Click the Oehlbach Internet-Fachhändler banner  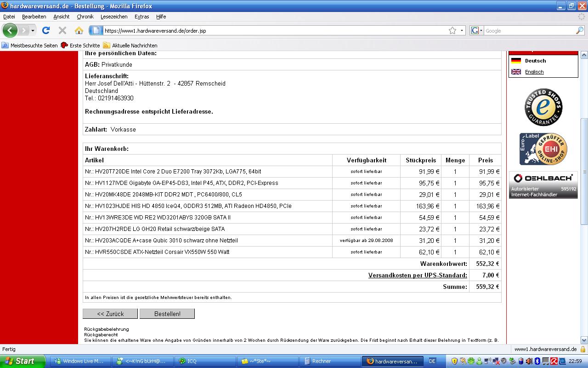pos(543,185)
